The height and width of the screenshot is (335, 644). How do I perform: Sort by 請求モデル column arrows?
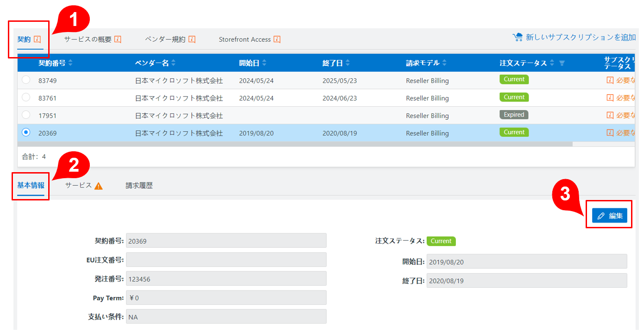click(x=444, y=63)
